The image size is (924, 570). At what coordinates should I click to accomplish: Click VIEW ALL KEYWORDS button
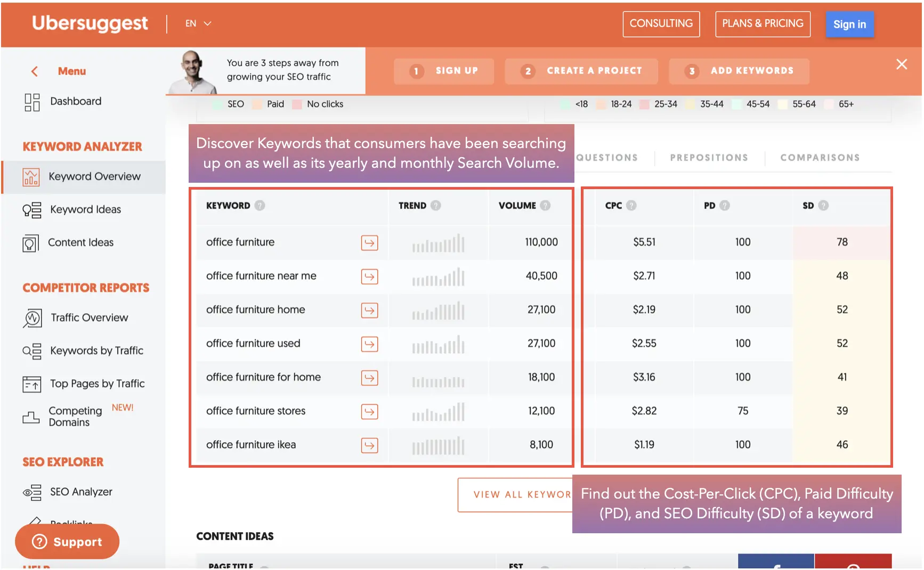(x=515, y=495)
